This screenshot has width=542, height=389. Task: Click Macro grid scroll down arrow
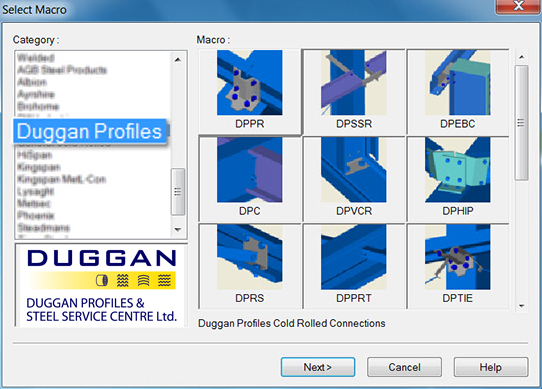522,306
